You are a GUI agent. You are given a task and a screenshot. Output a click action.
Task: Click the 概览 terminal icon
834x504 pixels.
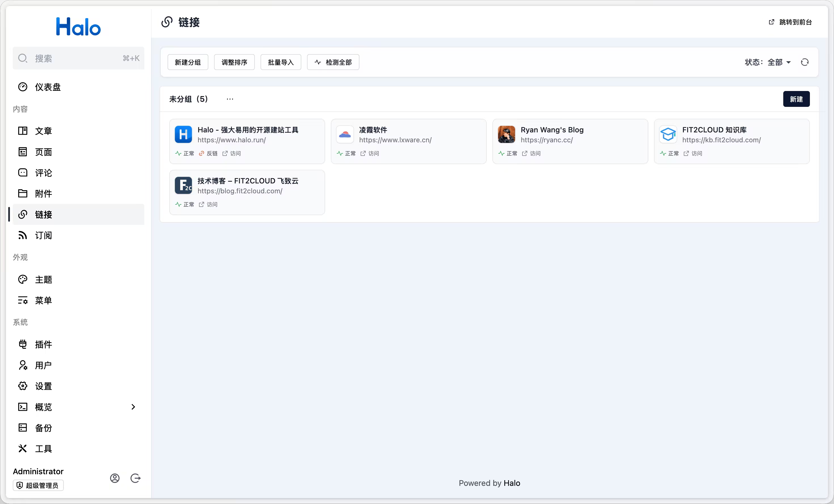click(x=23, y=407)
